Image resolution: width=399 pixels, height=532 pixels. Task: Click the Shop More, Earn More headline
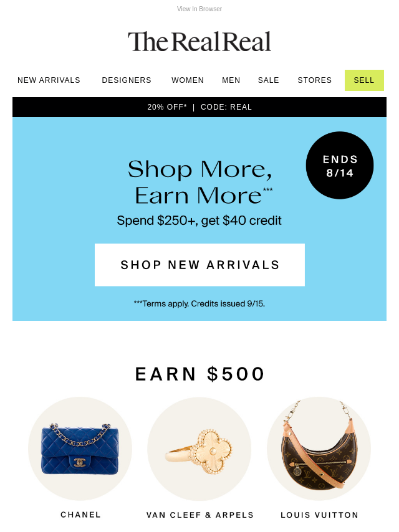point(200,182)
